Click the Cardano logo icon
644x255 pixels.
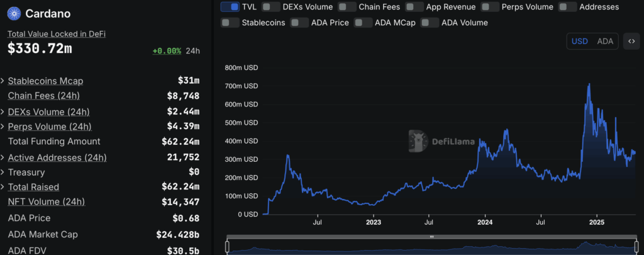click(14, 14)
